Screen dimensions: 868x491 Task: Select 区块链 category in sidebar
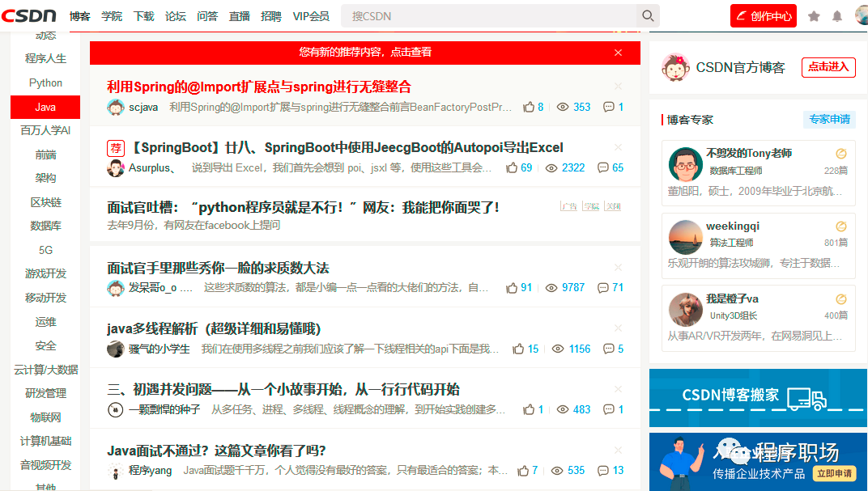click(45, 202)
